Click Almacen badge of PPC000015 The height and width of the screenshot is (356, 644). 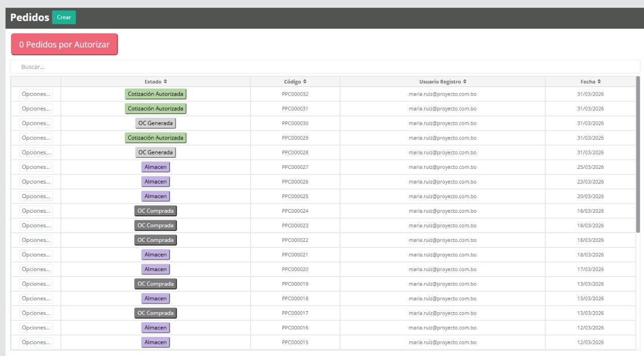pos(155,342)
